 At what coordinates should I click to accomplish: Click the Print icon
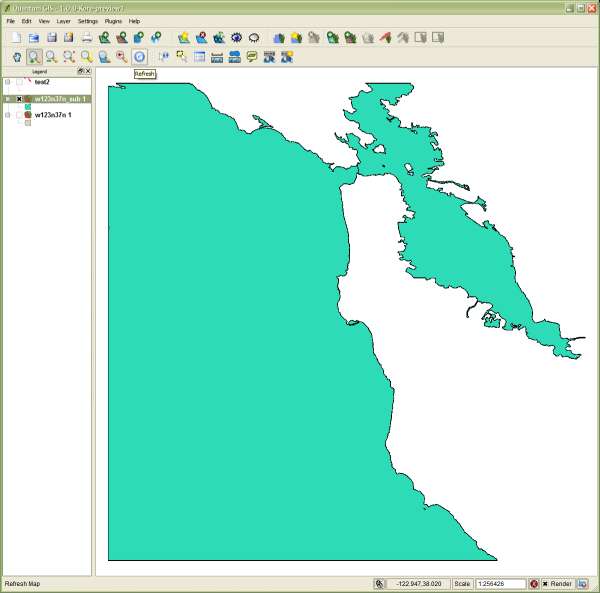pyautogui.click(x=87, y=37)
